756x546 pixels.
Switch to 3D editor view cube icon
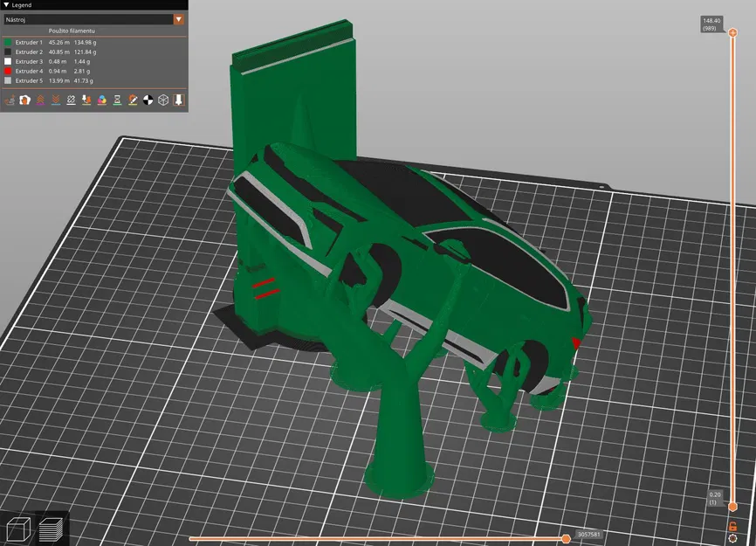(18, 529)
